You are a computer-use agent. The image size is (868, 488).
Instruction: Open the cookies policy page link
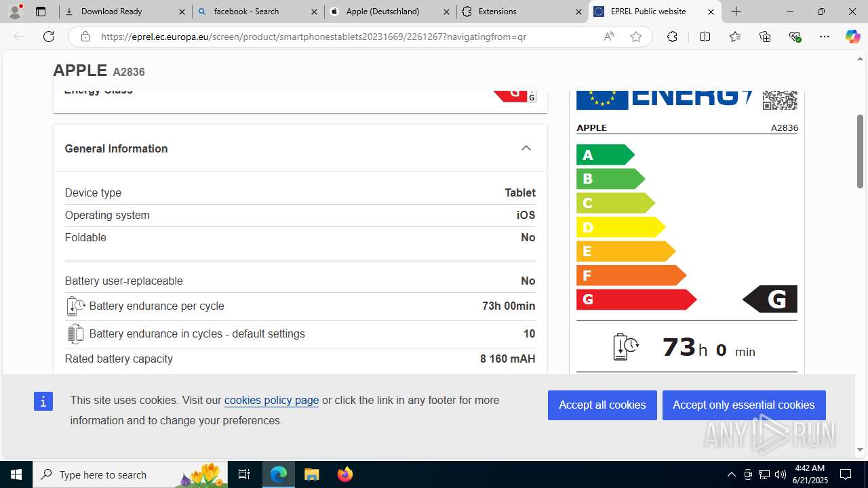pyautogui.click(x=271, y=400)
